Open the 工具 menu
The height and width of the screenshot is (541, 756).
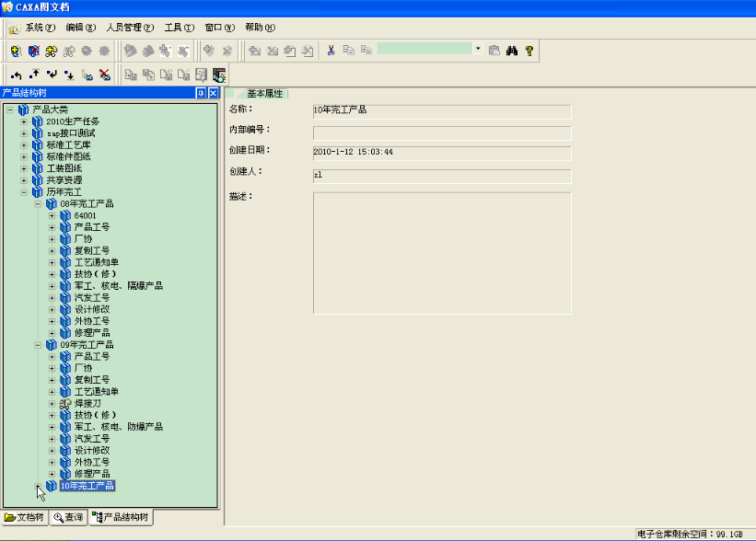179,28
